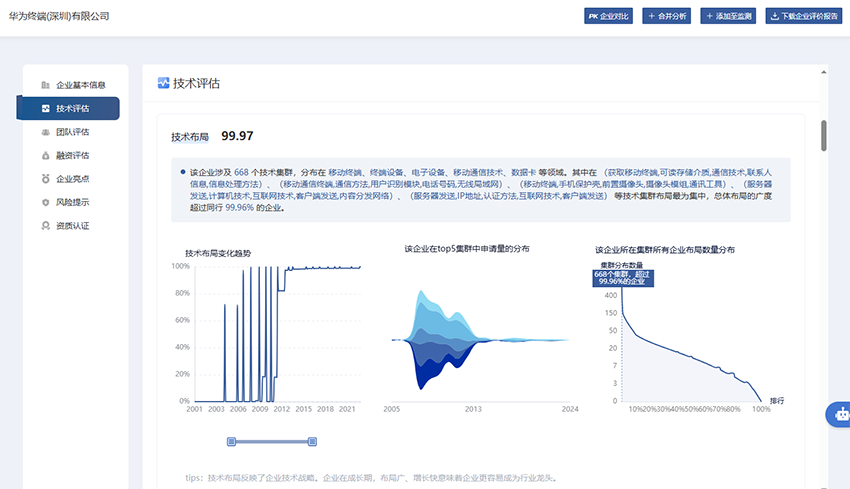This screenshot has height=489, width=850.
Task: Click the 移动终端 domain text
Action: coord(345,172)
